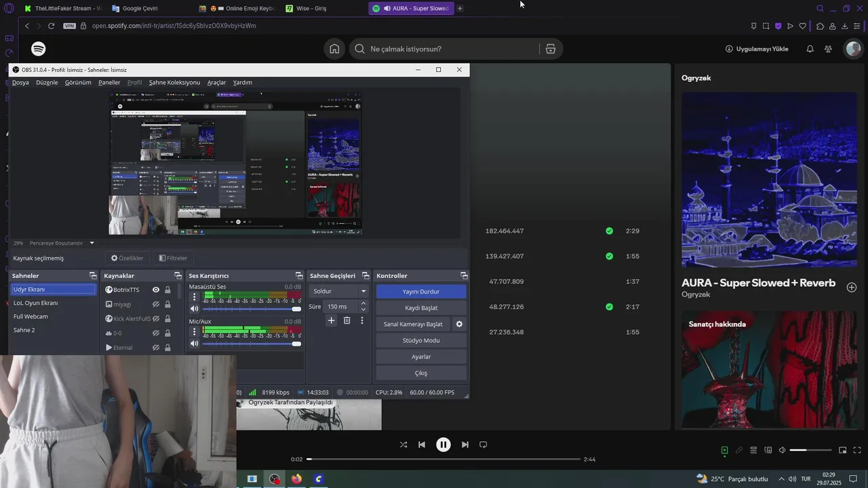
Task: Show the 0-0 text source
Action: tap(156, 333)
